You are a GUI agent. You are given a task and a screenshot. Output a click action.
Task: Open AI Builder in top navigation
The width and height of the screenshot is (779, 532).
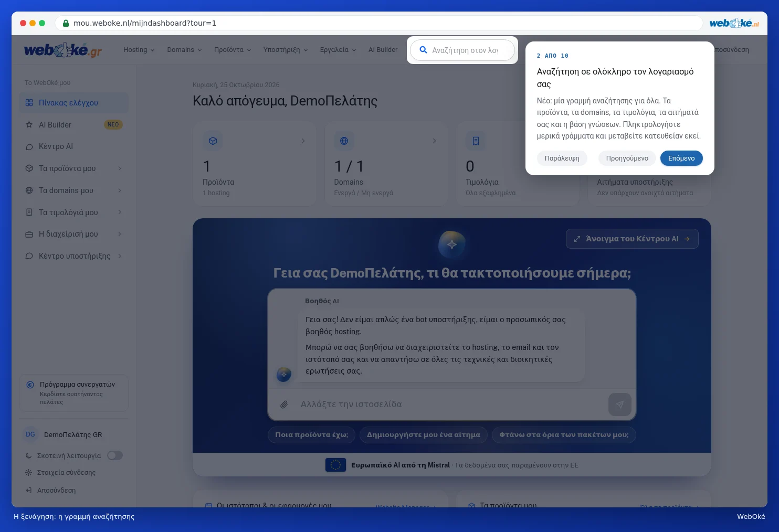pyautogui.click(x=383, y=50)
